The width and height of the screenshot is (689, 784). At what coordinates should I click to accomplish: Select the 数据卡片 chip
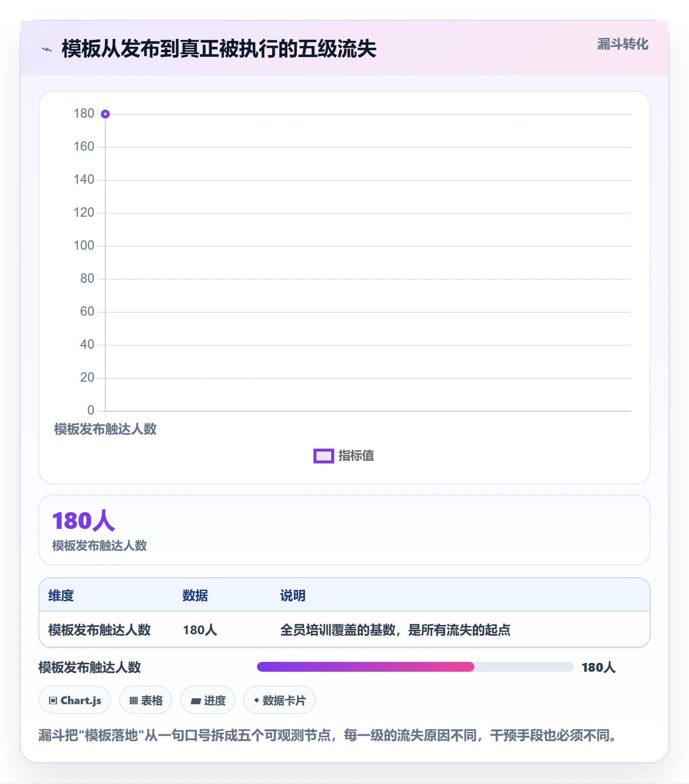[280, 700]
